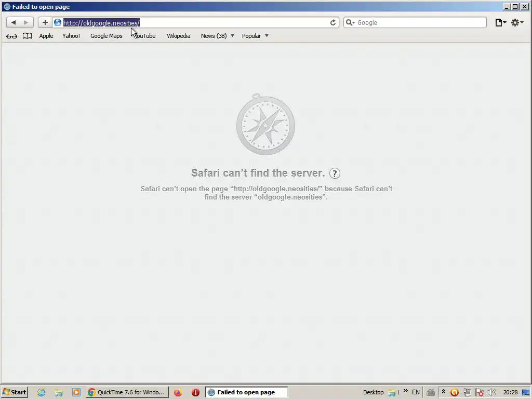The image size is (532, 399).
Task: Add bookmark with the plus button
Action: [45, 22]
